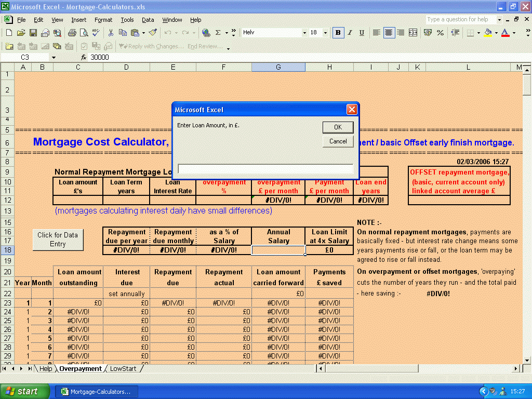Apply the Currency style icon
The width and height of the screenshot is (532, 399).
click(428, 33)
